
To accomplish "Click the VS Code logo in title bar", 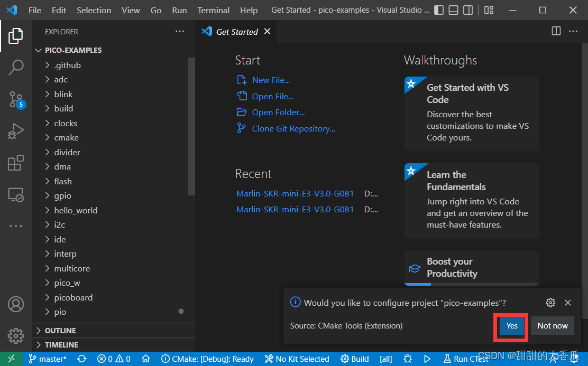I will 12,10.
